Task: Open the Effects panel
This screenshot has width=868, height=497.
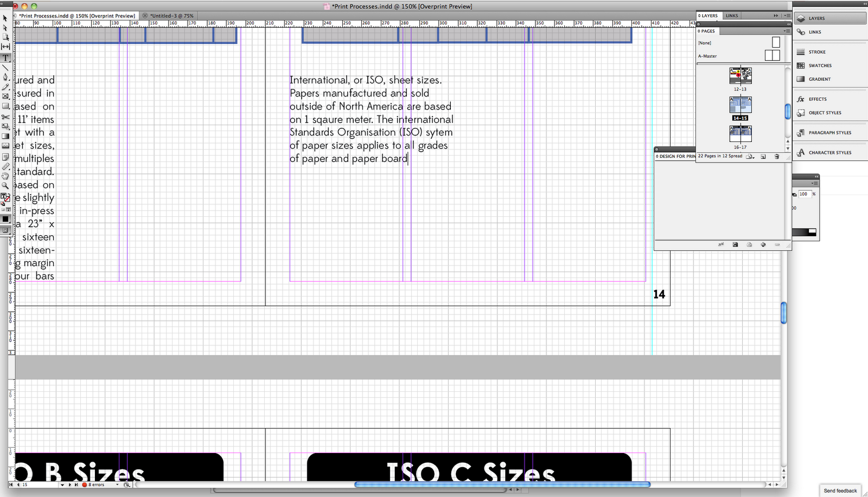Action: click(x=816, y=99)
